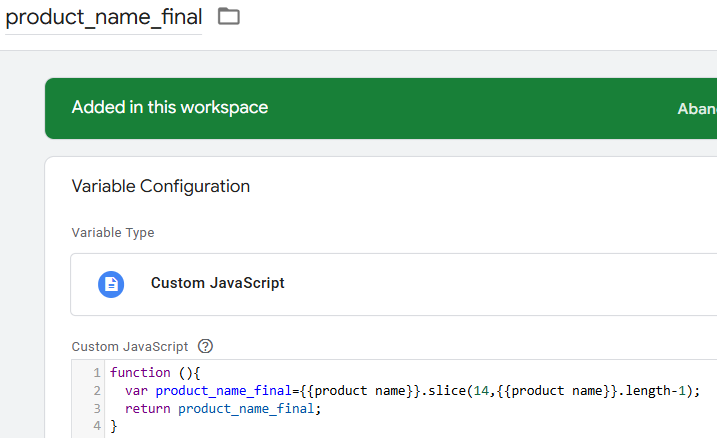
Task: Click the partially visible Abandon changes button
Action: point(697,109)
